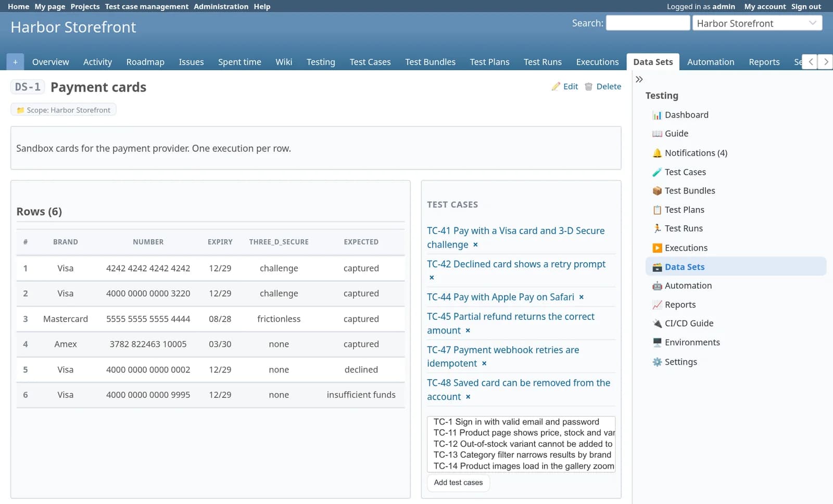
Task: Open the Administration top menu
Action: pyautogui.click(x=221, y=6)
